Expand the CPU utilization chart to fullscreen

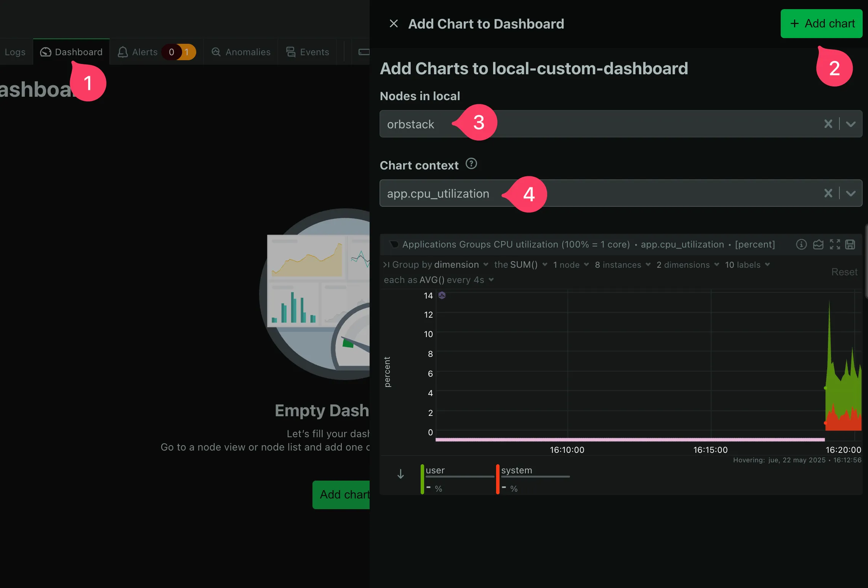[834, 244]
